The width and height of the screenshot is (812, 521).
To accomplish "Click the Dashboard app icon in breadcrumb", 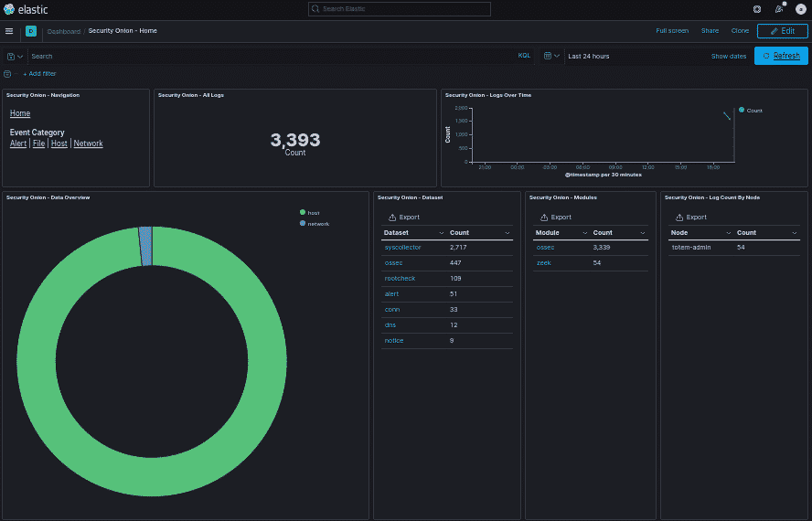I will point(31,32).
